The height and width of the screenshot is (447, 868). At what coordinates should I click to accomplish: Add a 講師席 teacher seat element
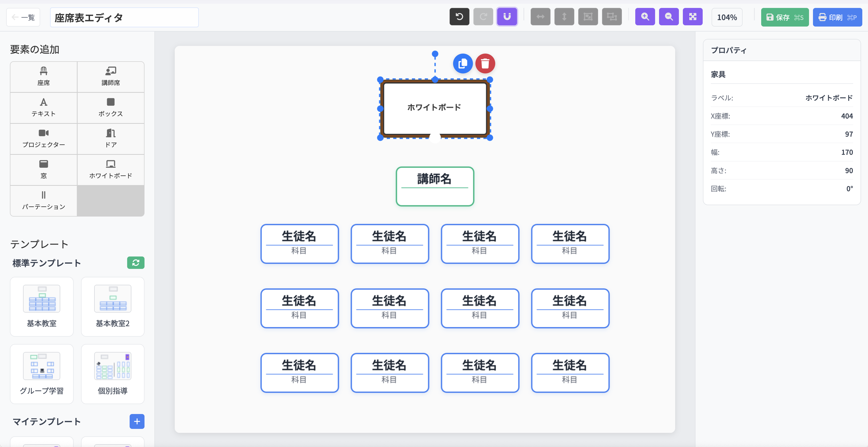[x=111, y=77]
